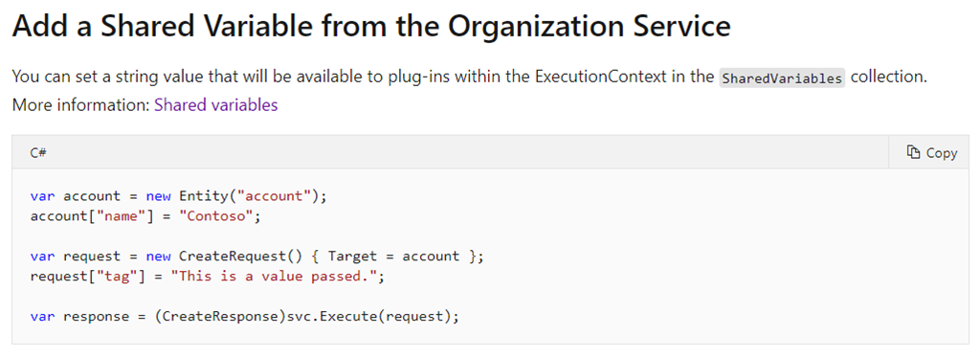Click the var request declaration

coord(75,257)
